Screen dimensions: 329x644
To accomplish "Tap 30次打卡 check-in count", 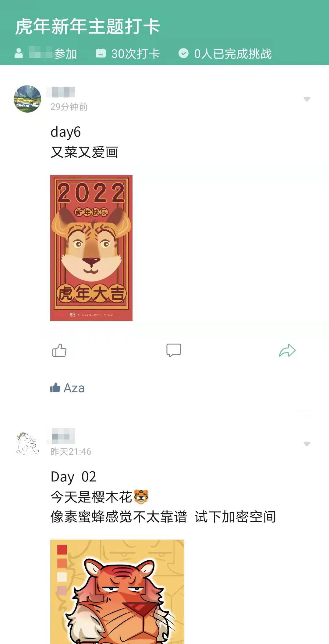I will click(136, 54).
